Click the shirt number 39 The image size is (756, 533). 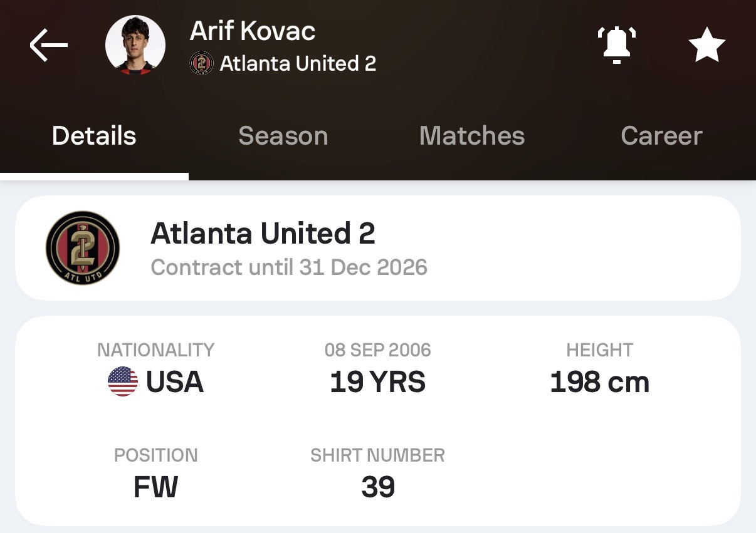pyautogui.click(x=378, y=487)
